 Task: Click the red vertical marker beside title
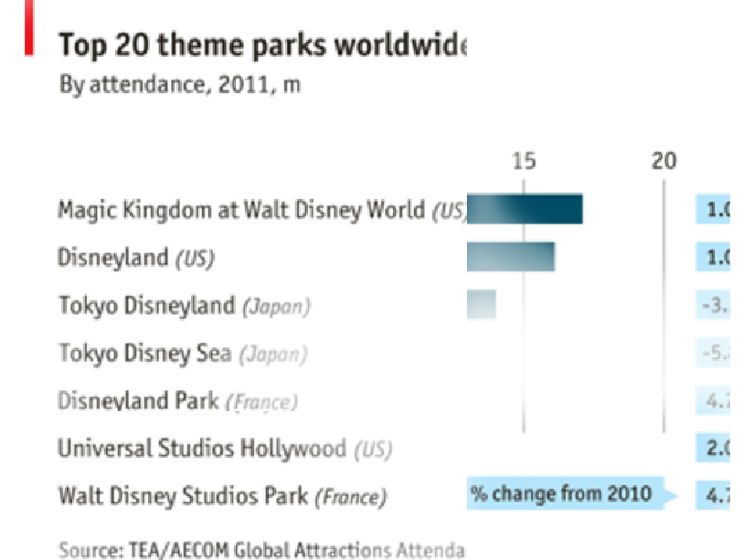point(29,28)
